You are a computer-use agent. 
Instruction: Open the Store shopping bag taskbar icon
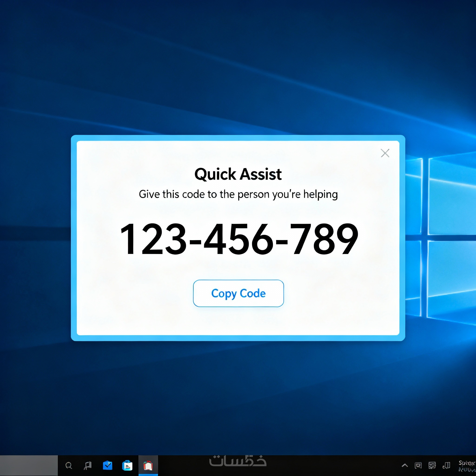[127, 466]
